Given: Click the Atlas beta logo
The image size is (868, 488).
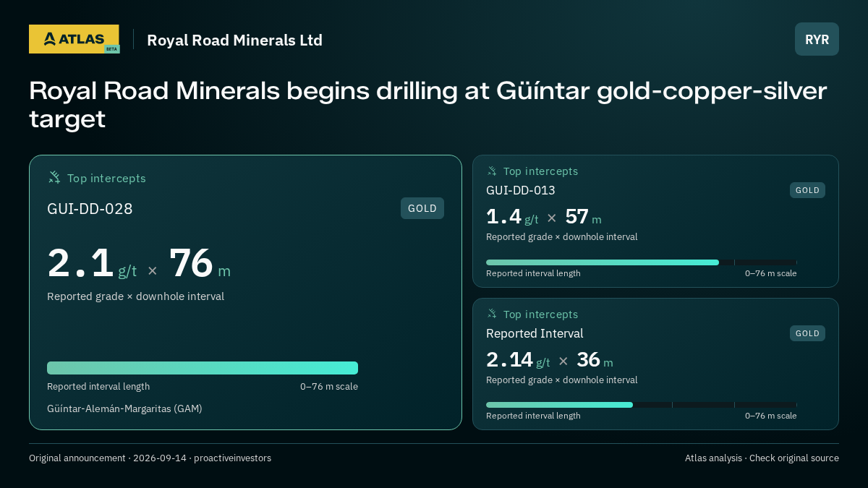Looking at the screenshot, I should 74,39.
